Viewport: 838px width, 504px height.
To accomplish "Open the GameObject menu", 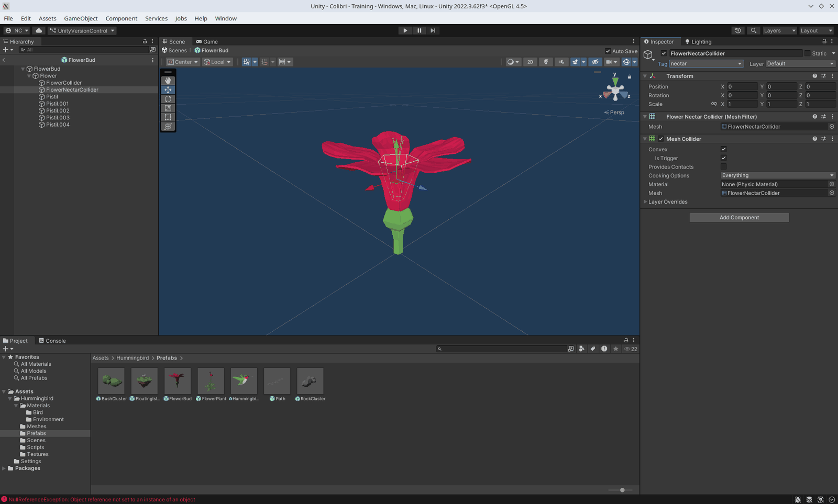I will point(81,18).
